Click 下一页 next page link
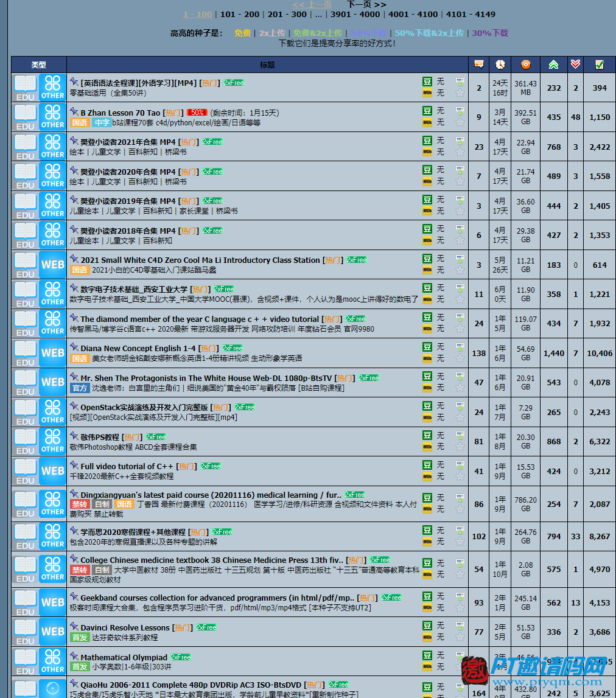The height and width of the screenshot is (698, 616). [x=366, y=4]
